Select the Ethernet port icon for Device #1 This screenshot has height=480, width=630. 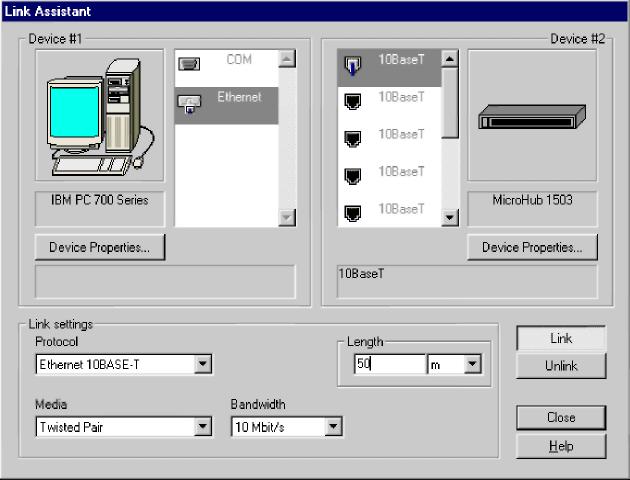click(189, 104)
